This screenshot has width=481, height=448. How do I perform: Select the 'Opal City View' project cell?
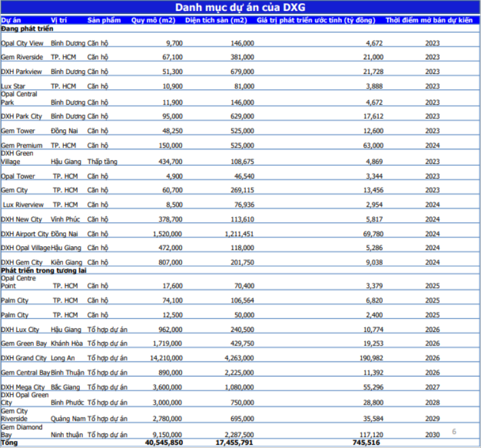[22, 43]
